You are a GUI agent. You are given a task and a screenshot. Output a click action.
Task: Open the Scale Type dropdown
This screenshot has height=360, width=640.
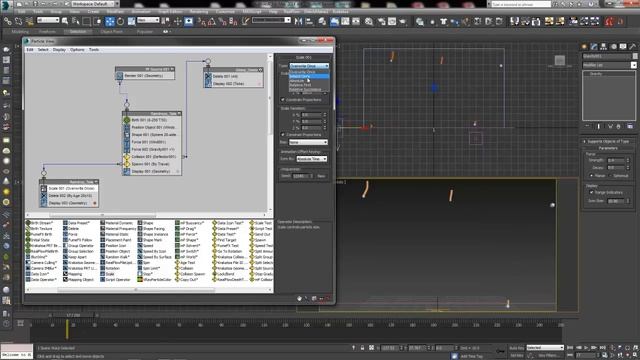tap(309, 66)
